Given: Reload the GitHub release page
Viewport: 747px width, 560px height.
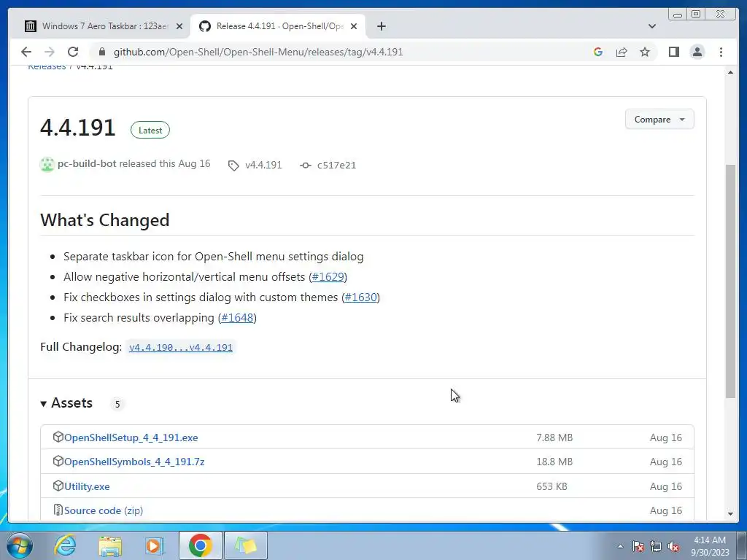Looking at the screenshot, I should 73,52.
